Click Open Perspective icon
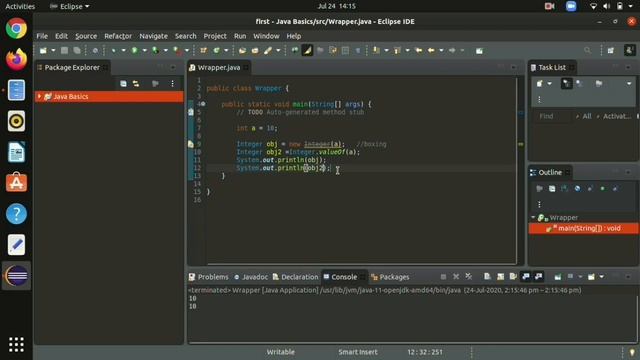640x360 pixels. [x=611, y=51]
